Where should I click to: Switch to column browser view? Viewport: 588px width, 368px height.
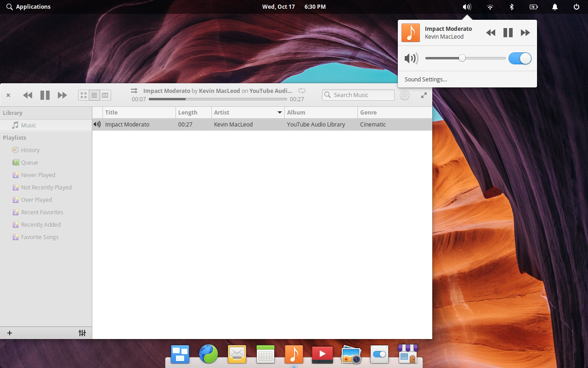tap(105, 95)
